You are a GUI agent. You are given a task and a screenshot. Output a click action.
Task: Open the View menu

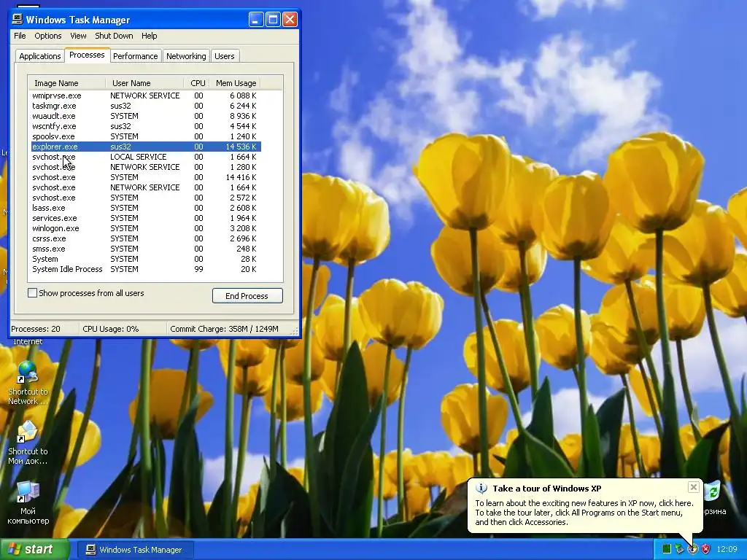click(x=78, y=36)
